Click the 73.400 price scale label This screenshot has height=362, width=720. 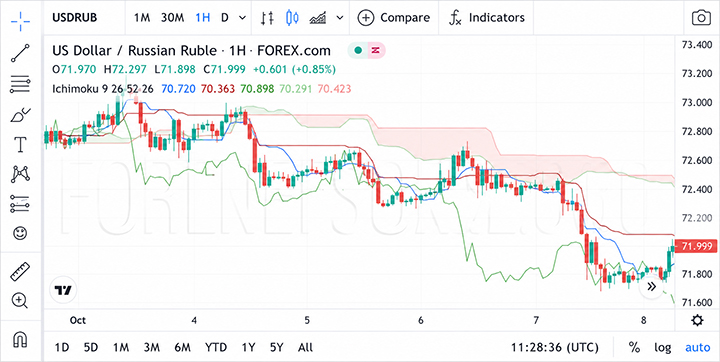(697, 45)
